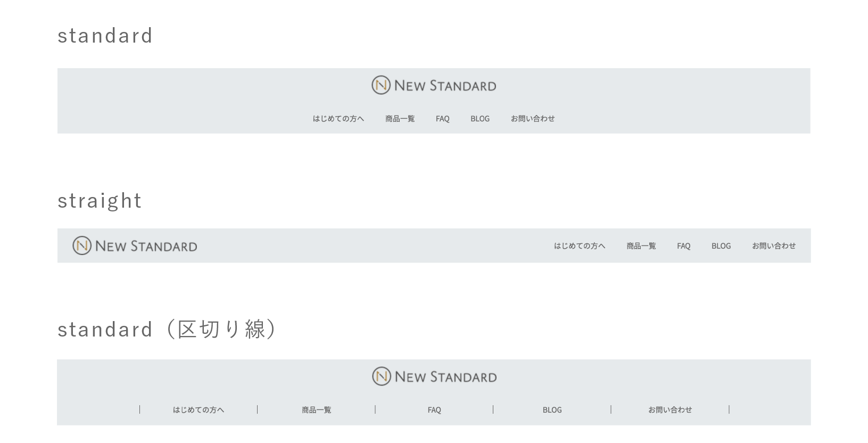868x443 pixels.
Task: Click the "standard（区切り線）" section heading
Action: (166, 329)
